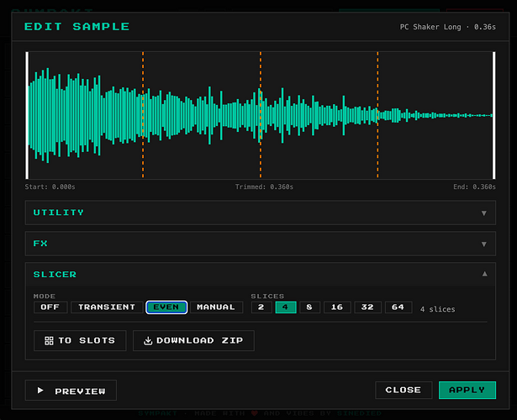Click the Edit Sample dialog title
The height and width of the screenshot is (420, 517).
tap(76, 27)
